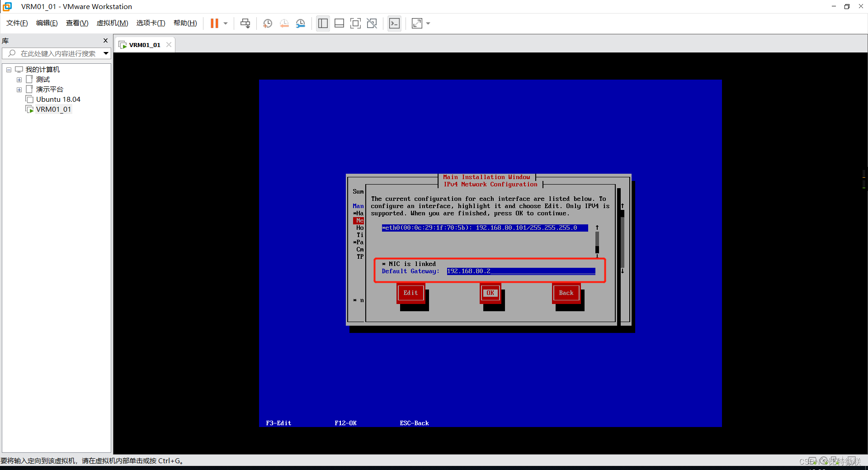Viewport: 868px width, 470px height.
Task: Click the main window right scrollbar
Action: 623,238
